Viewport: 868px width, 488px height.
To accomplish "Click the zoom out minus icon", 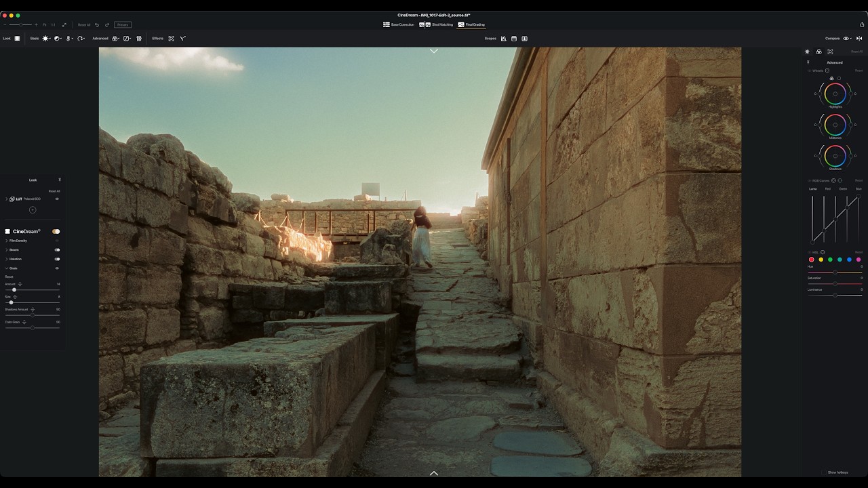I will coord(5,24).
